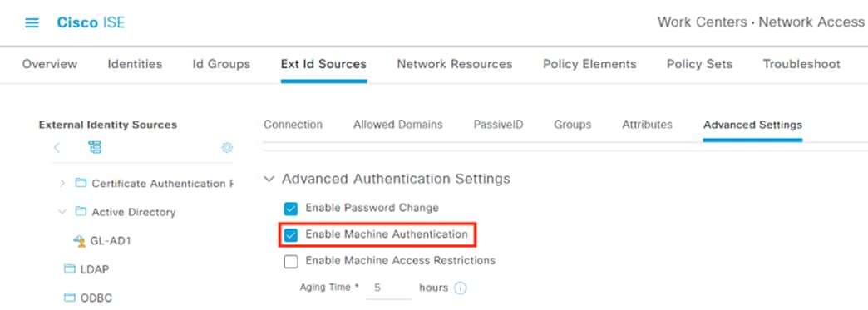Expand Certificate Authentication Profile folder

(62, 183)
